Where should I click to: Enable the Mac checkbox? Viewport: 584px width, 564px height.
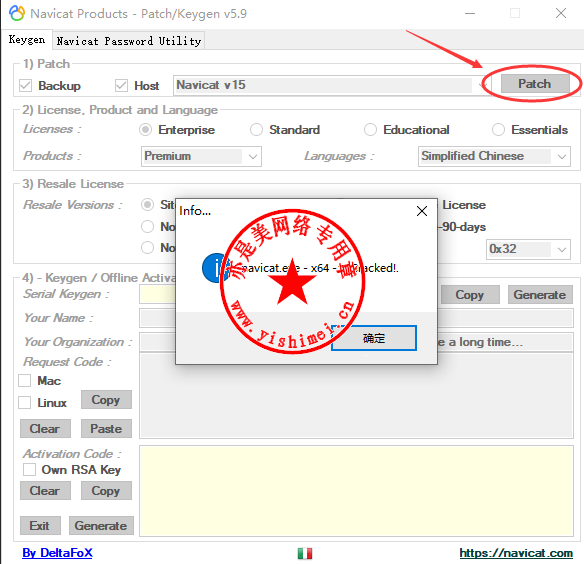coord(25,381)
